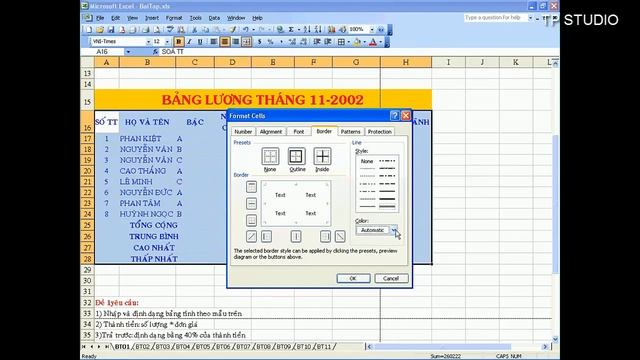Viewport: 640px width, 360px height.
Task: Toggle the inside vertical border button
Action: click(296, 236)
